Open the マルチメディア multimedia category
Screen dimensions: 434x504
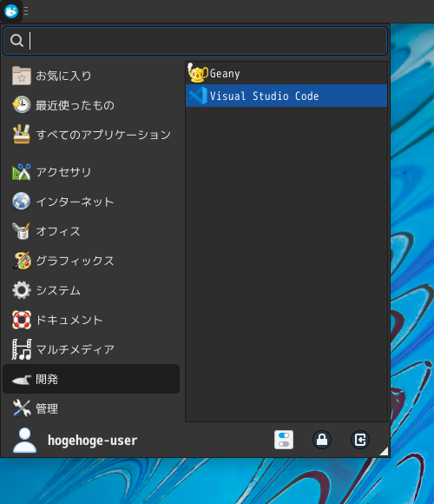point(91,349)
